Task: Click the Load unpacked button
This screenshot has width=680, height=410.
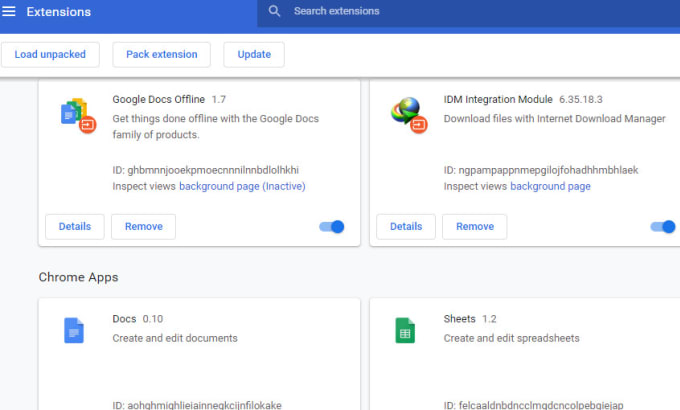Action: [50, 55]
